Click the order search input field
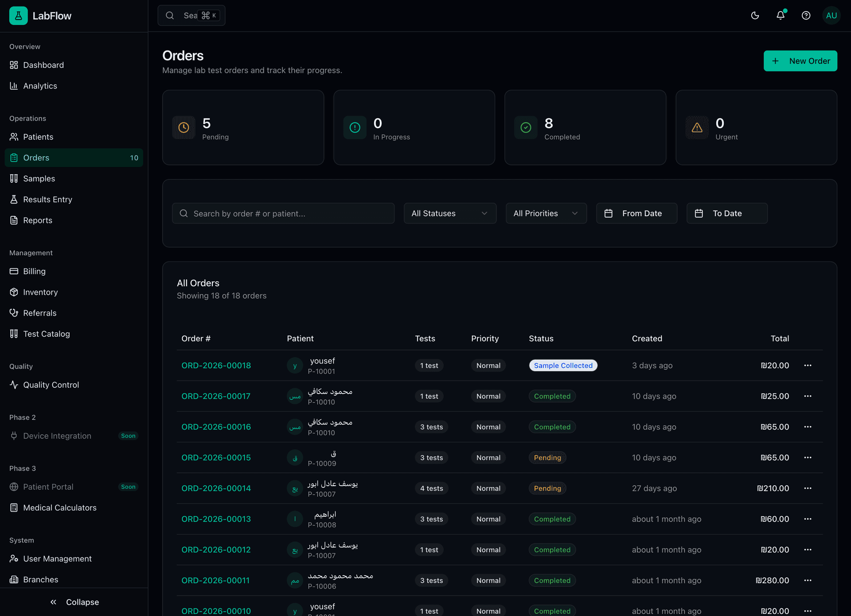This screenshot has width=851, height=616. pos(283,213)
